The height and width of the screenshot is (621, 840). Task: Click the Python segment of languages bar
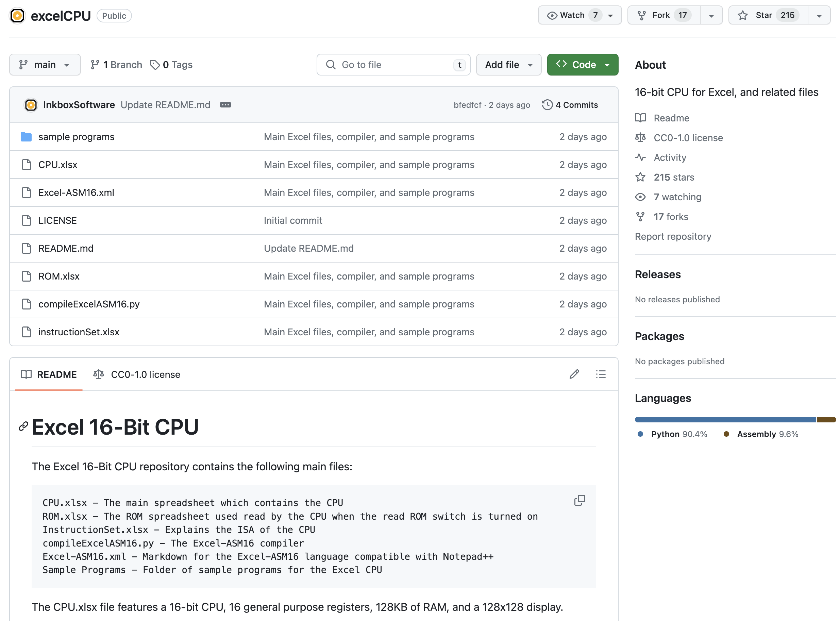click(x=725, y=420)
